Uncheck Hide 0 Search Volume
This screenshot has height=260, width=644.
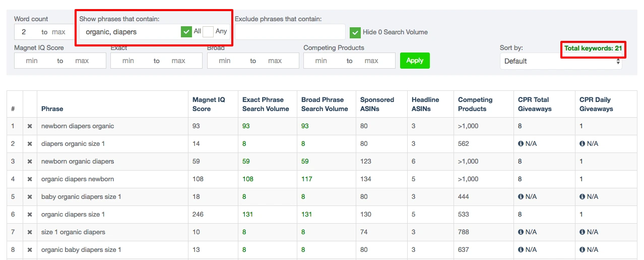tap(355, 32)
